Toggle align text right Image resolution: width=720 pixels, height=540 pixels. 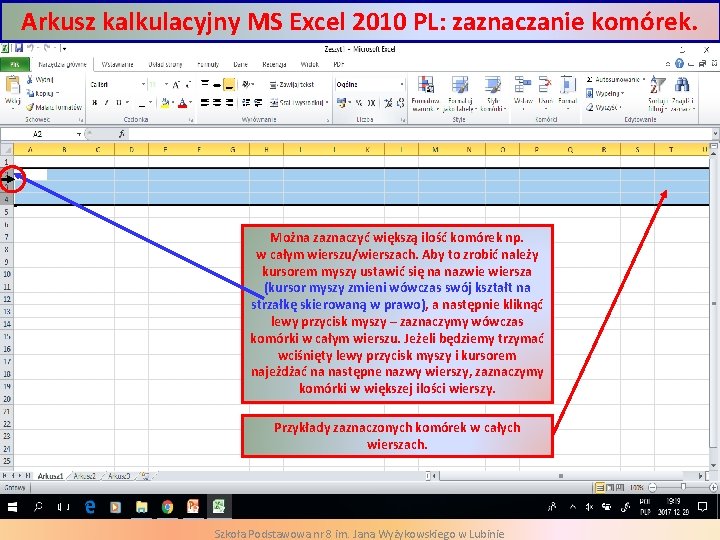click(229, 102)
